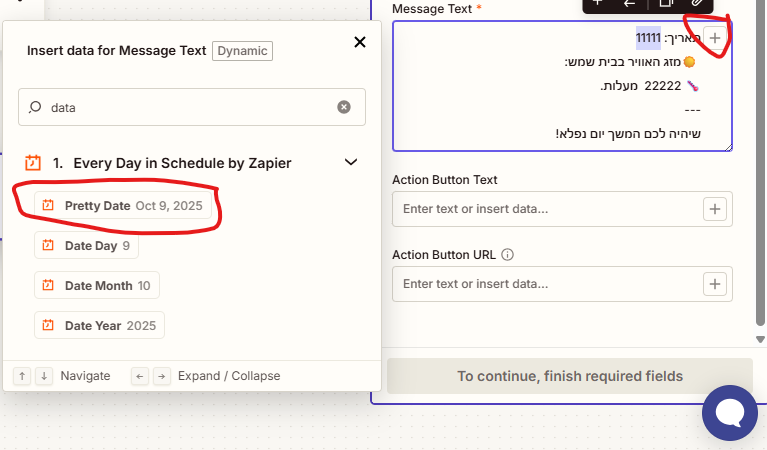Click the info icon beside Action Button URL
Image resolution: width=767 pixels, height=450 pixels.
coord(507,255)
